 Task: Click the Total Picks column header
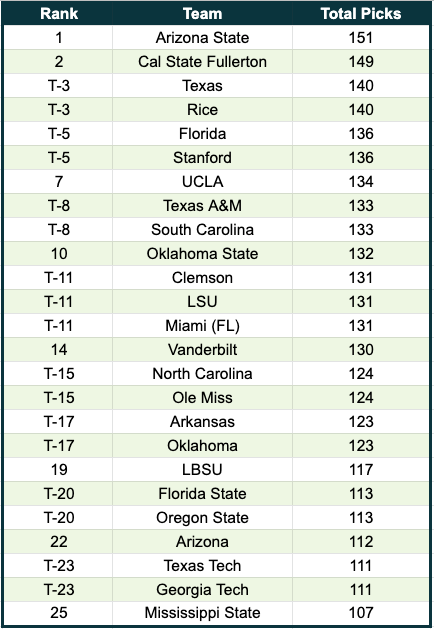click(x=361, y=14)
